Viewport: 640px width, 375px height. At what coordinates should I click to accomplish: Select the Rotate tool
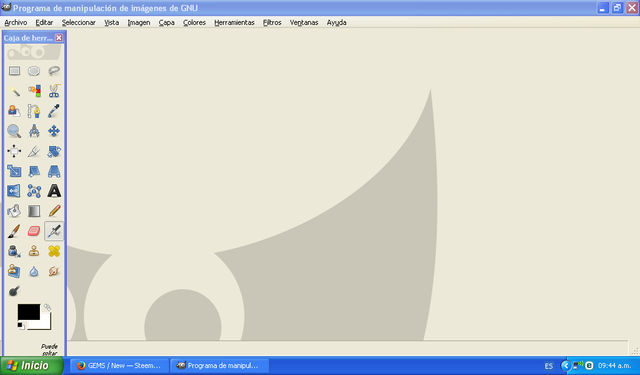[54, 151]
